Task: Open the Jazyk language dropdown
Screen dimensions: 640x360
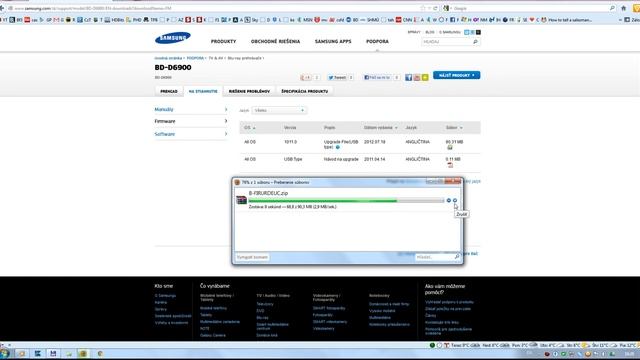Action: [279, 110]
